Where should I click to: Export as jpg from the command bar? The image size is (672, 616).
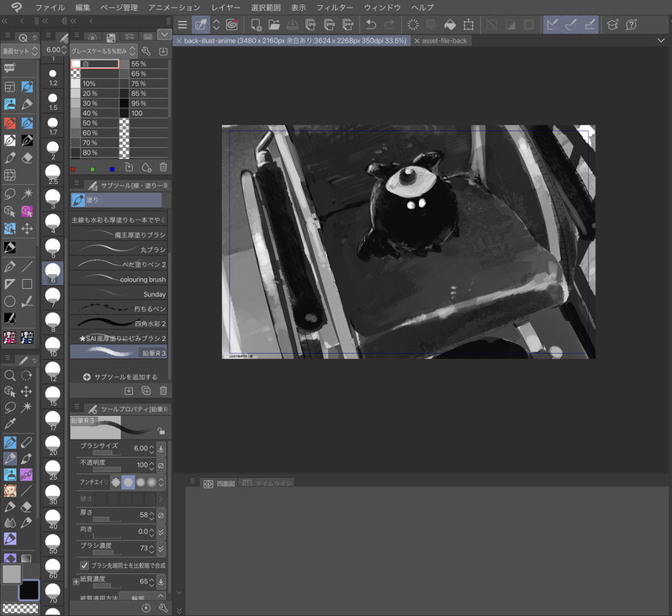coord(310,25)
